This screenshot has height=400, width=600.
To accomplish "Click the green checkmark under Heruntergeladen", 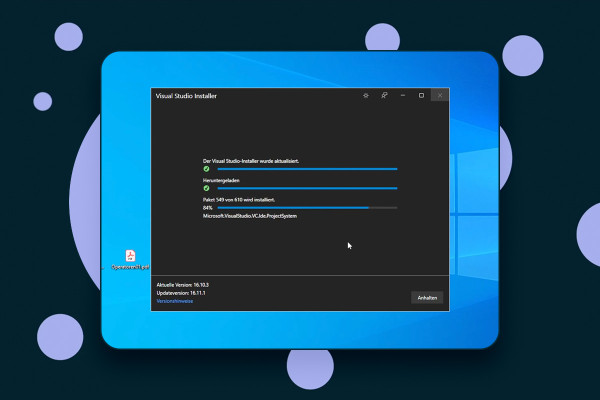I will pyautogui.click(x=206, y=188).
